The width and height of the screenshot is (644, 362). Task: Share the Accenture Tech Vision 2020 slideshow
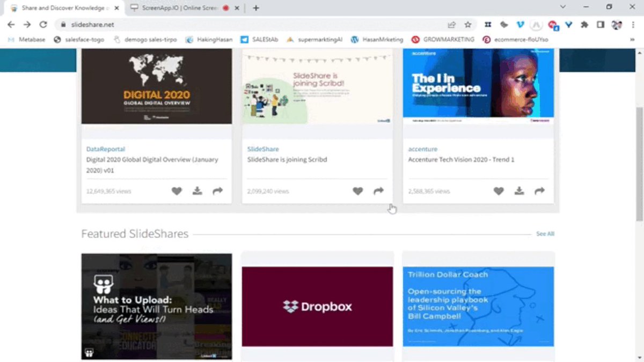pos(539,191)
